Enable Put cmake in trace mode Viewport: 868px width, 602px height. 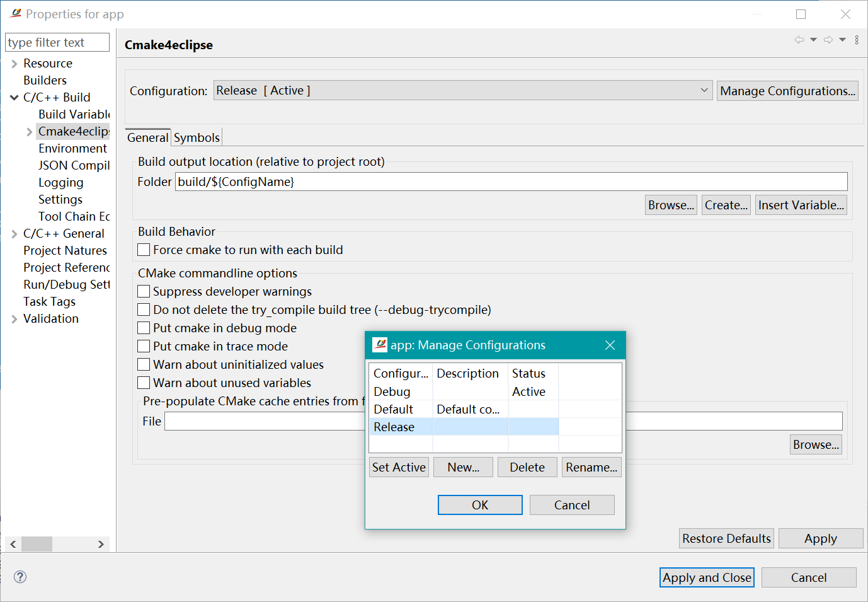[x=144, y=346]
